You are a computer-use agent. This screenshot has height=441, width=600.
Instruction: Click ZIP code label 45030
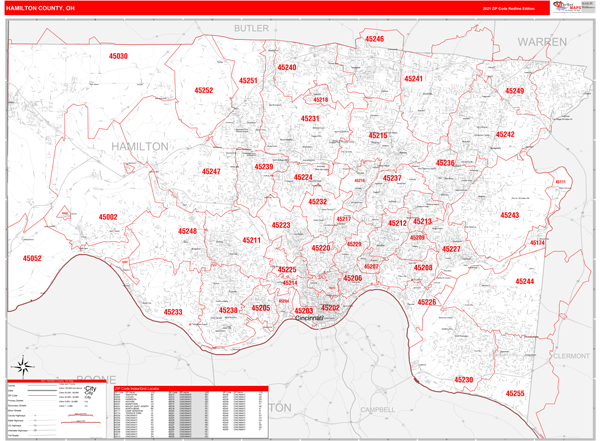tap(118, 56)
